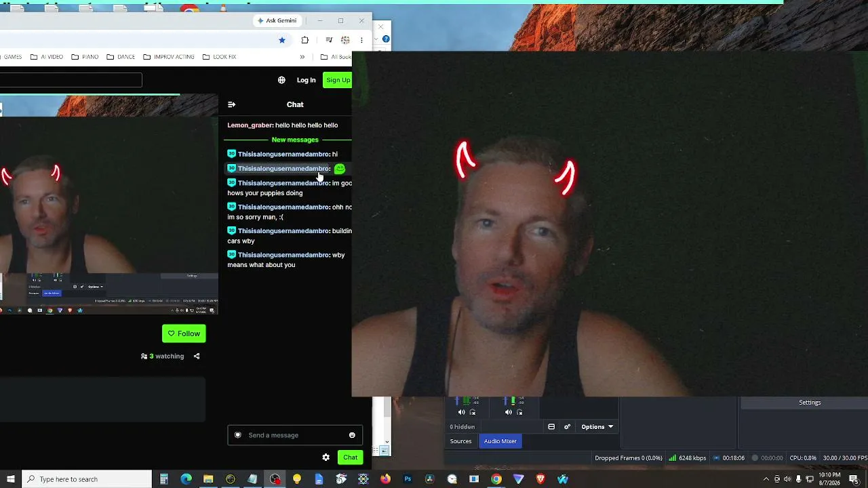Image resolution: width=868 pixels, height=488 pixels.
Task: Open the Windows Start menu
Action: click(x=11, y=479)
